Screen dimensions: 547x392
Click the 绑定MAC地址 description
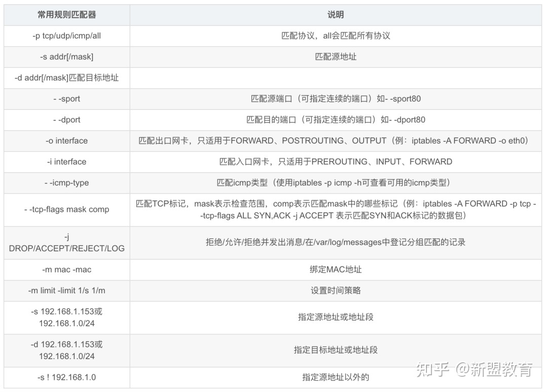pos(336,269)
